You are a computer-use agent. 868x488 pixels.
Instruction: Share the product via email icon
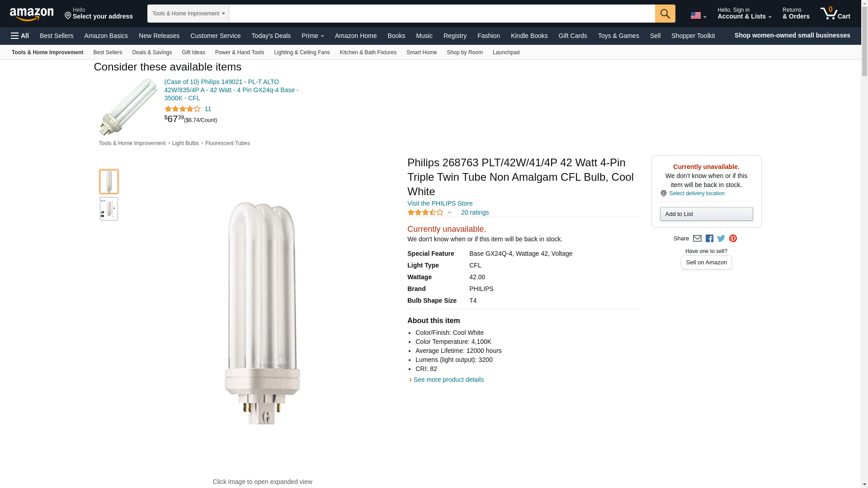point(697,239)
